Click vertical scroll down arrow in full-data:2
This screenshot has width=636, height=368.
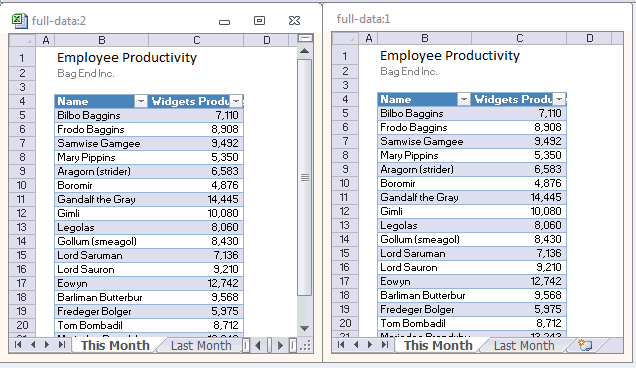click(305, 328)
